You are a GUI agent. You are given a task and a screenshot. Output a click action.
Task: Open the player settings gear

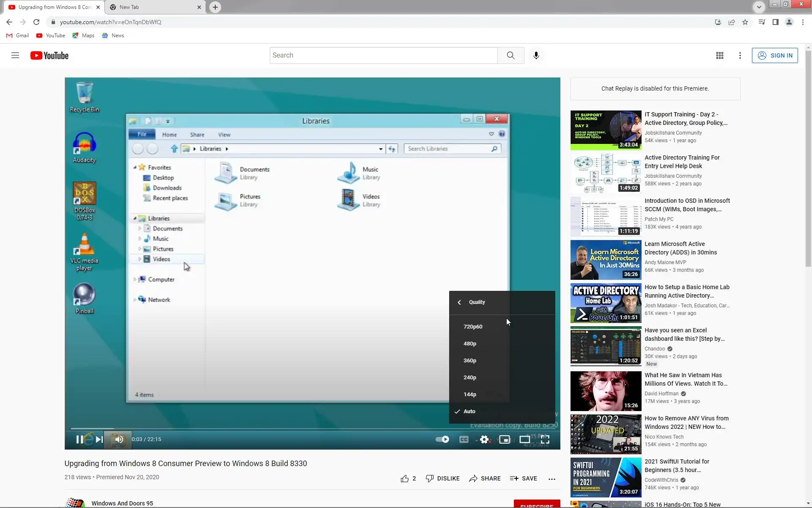coord(484,439)
